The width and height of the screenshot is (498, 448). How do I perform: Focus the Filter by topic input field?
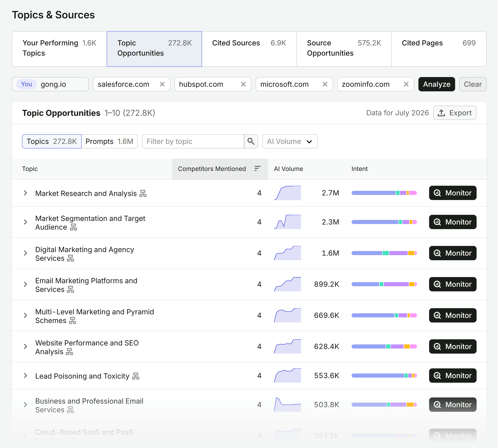coord(193,141)
